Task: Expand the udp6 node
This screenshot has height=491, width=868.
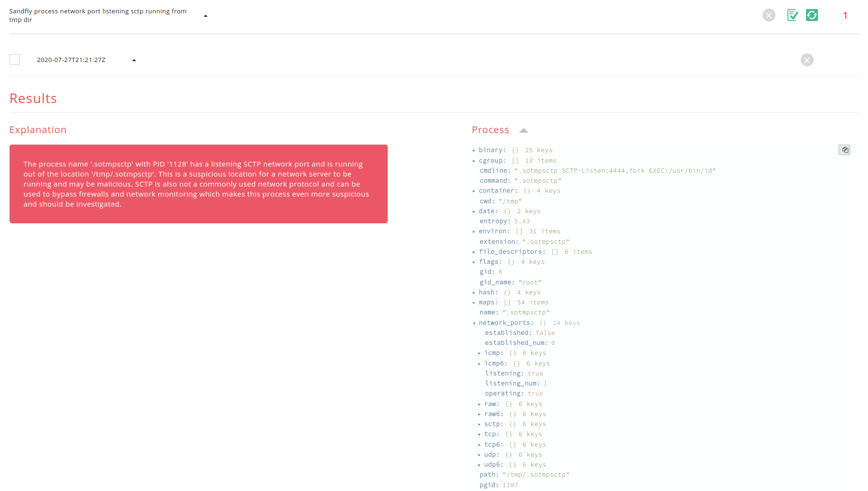Action: click(x=479, y=465)
